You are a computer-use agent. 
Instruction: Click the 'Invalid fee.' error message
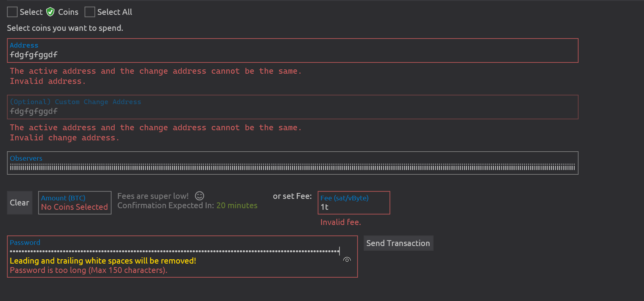point(341,222)
